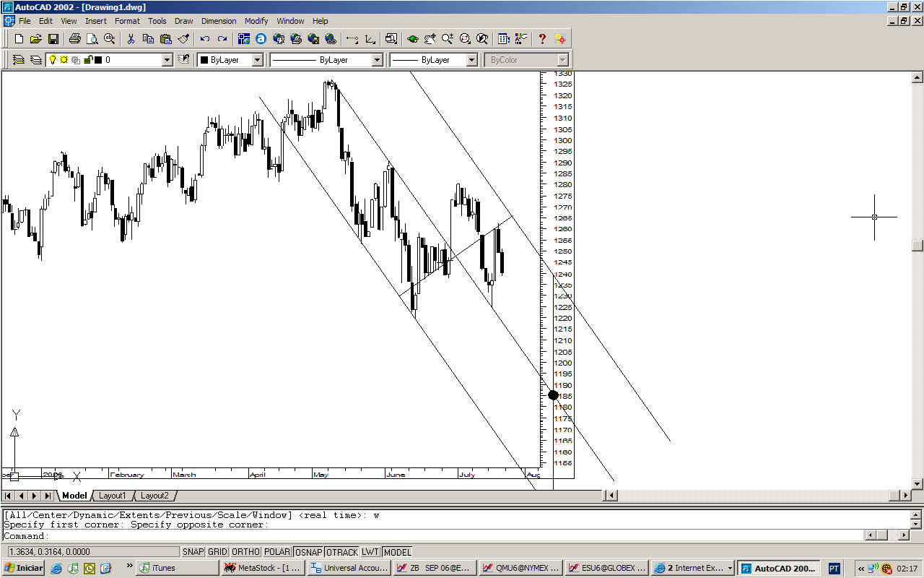This screenshot has height=578, width=924.
Task: Toggle POLAR tracking in status bar
Action: 277,552
